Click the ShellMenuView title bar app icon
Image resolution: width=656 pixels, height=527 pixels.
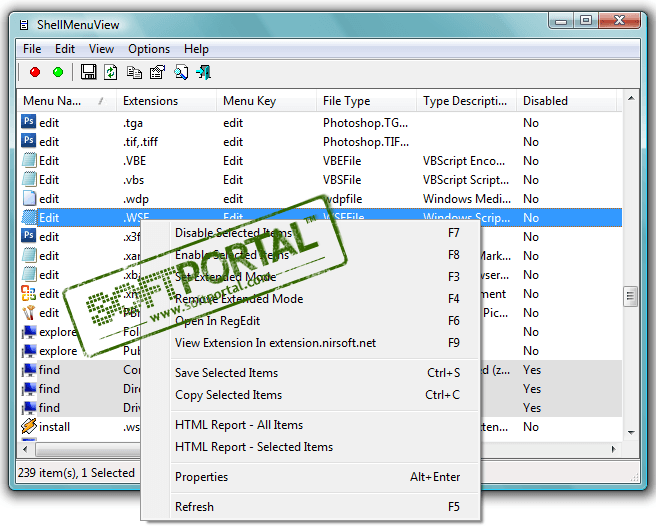click(24, 25)
